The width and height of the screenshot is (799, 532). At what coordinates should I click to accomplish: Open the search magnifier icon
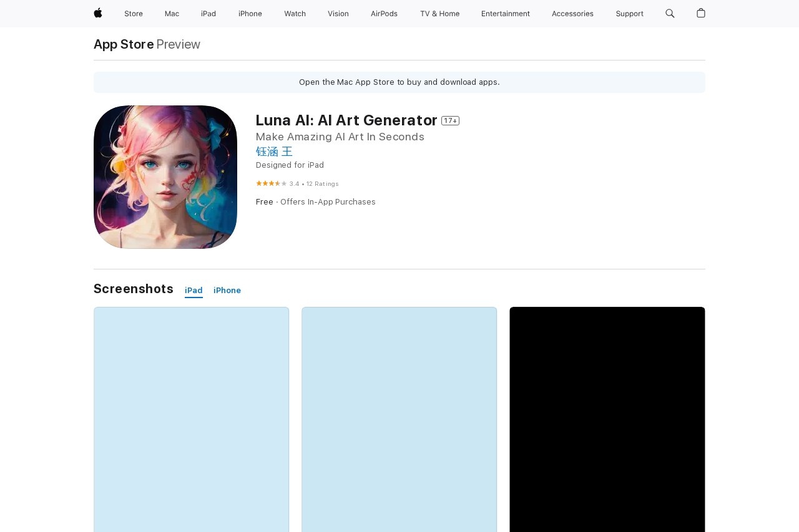pos(670,13)
